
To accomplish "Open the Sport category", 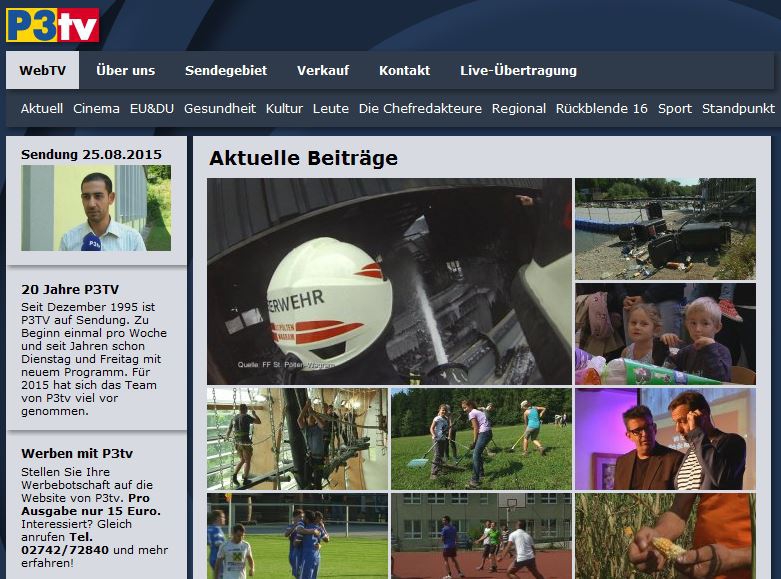I will tap(674, 108).
